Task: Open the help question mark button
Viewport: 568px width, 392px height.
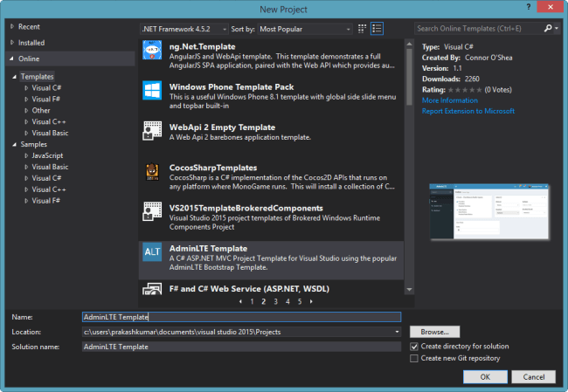Action: 529,7
